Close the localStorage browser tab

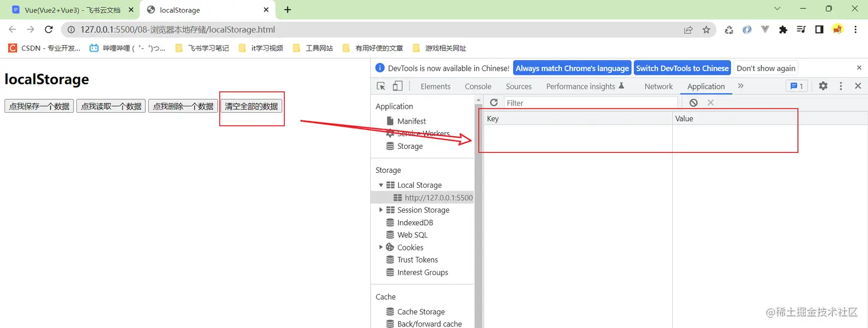(x=266, y=10)
